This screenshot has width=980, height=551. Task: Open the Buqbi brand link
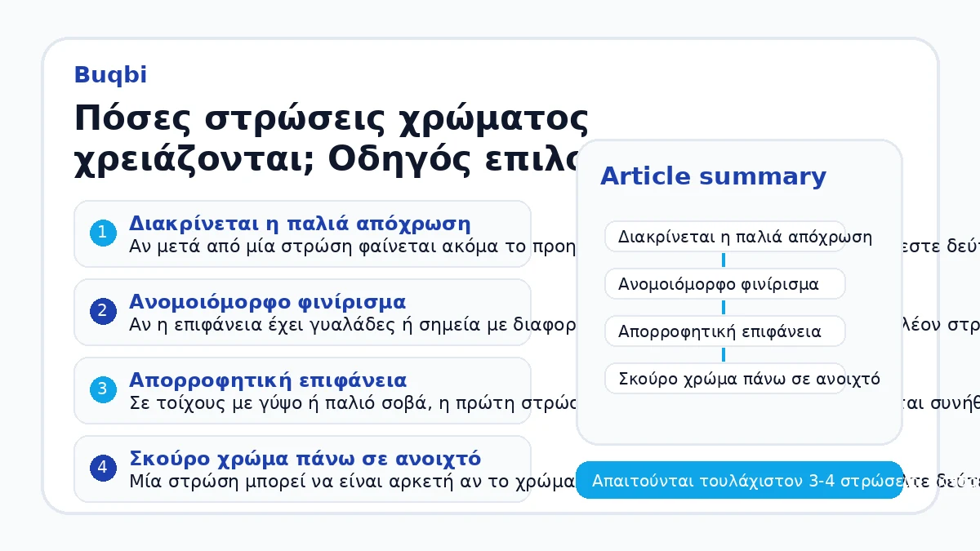point(110,74)
